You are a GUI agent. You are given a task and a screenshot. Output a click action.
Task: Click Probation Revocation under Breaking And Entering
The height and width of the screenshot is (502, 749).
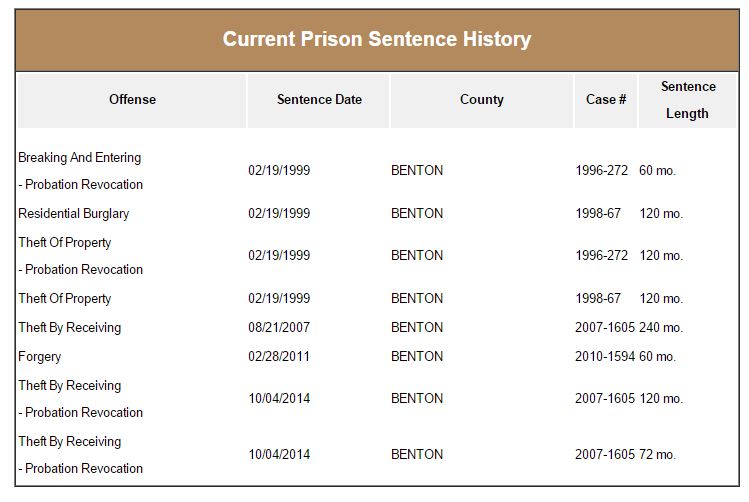(x=84, y=185)
